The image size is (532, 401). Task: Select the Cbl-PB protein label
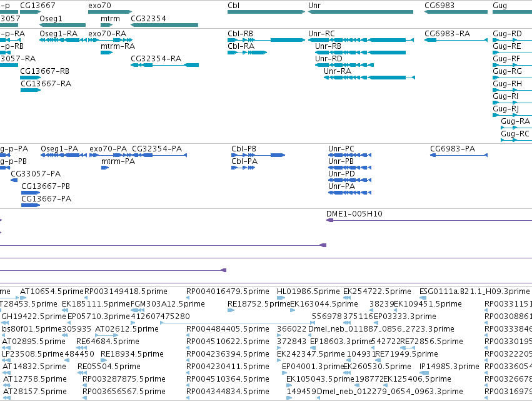click(x=244, y=149)
